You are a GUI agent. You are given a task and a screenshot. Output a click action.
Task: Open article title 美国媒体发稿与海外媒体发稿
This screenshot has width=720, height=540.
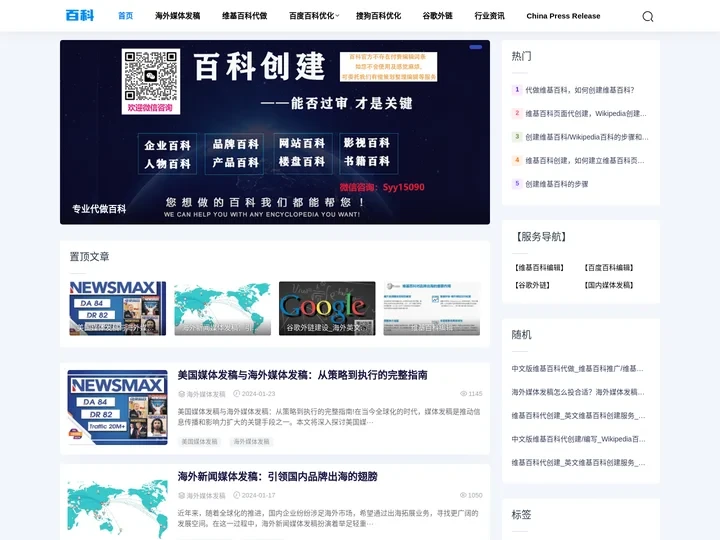303,375
